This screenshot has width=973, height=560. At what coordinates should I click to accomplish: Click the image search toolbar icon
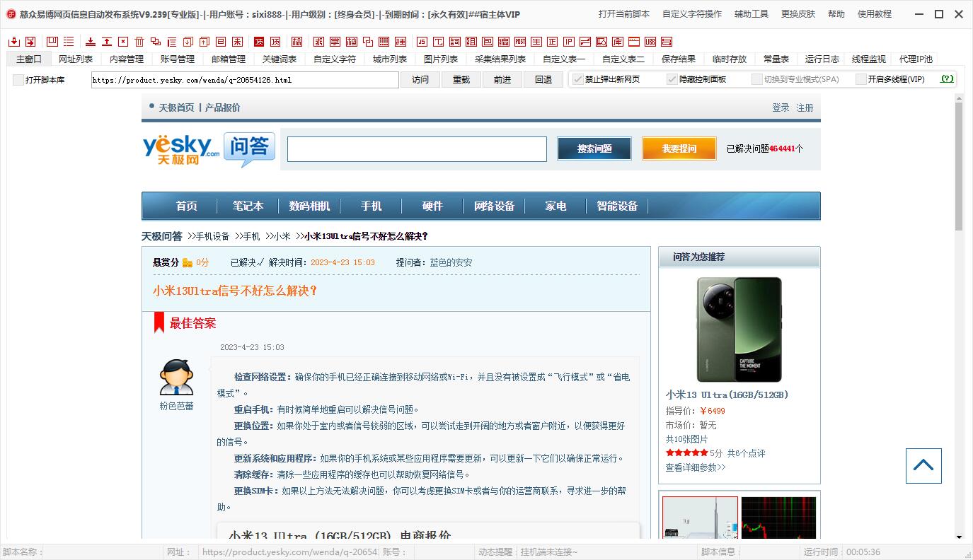(601, 42)
